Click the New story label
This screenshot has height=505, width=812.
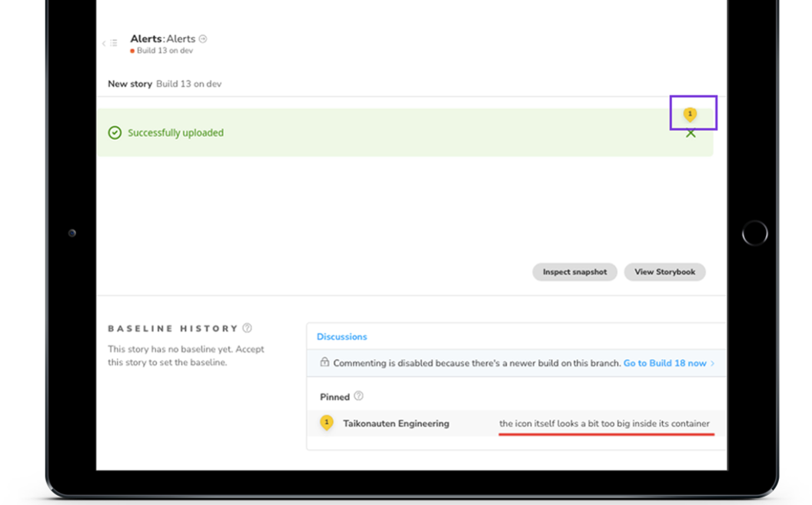pos(130,84)
